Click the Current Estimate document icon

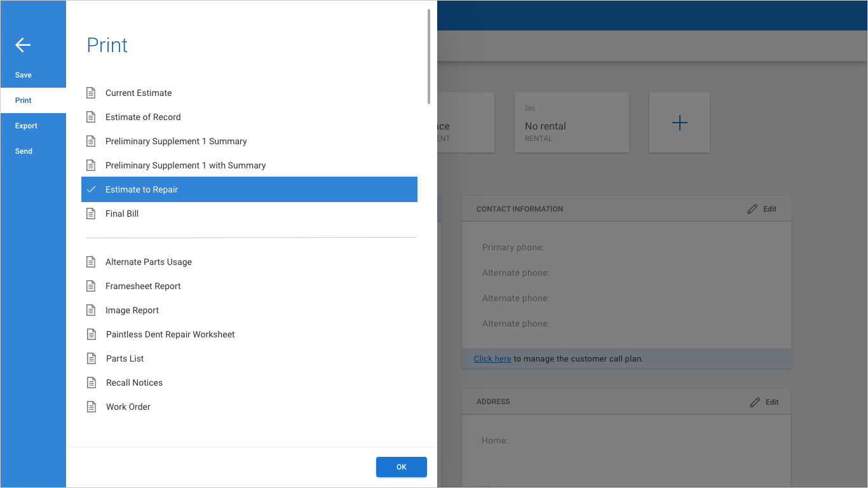[91, 93]
